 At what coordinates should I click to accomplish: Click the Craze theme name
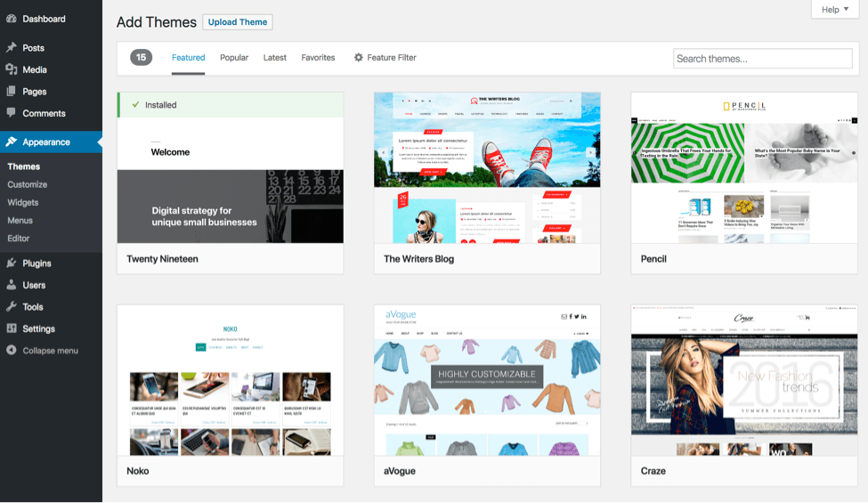(x=653, y=471)
